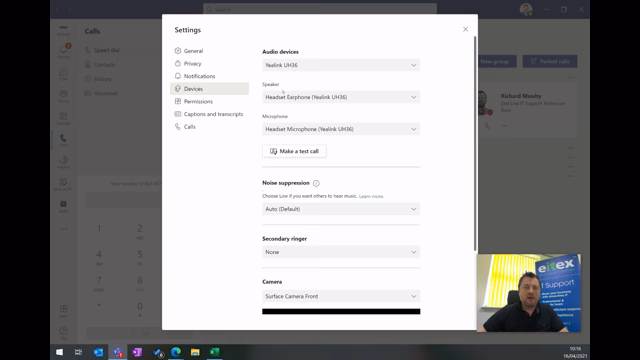Expand the Audio devices dropdown

341,65
